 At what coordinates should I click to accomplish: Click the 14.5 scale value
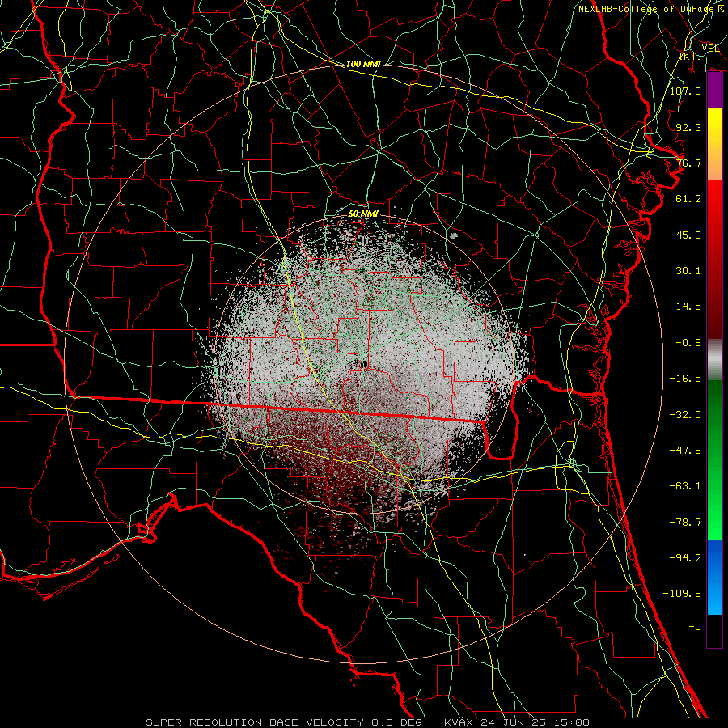(x=688, y=307)
